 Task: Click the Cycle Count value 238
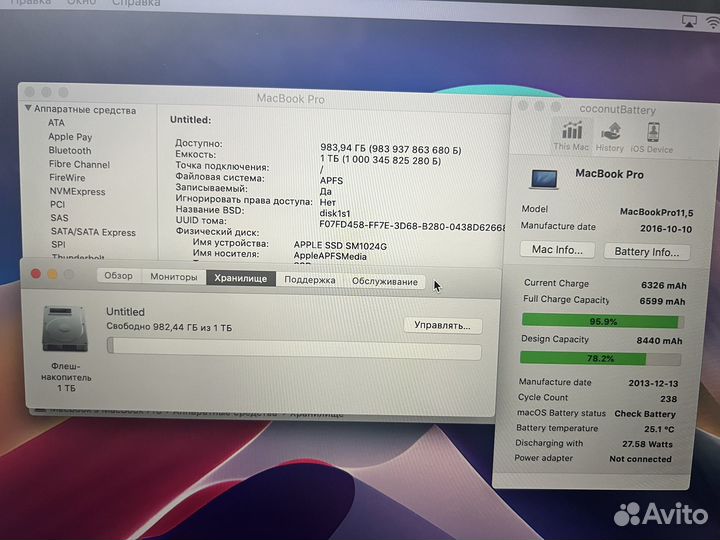(669, 399)
